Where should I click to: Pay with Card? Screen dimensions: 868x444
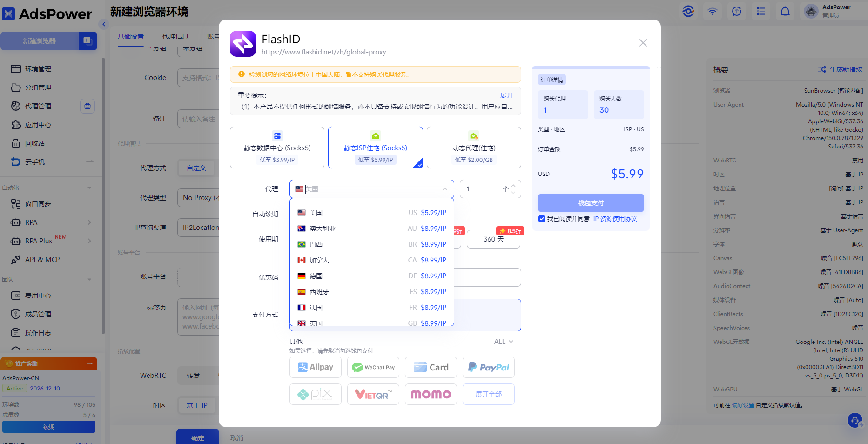point(431,367)
